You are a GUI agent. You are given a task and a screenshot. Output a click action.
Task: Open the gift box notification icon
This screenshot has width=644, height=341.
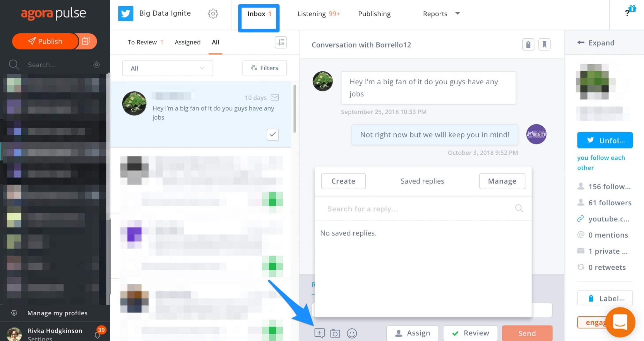point(633,8)
